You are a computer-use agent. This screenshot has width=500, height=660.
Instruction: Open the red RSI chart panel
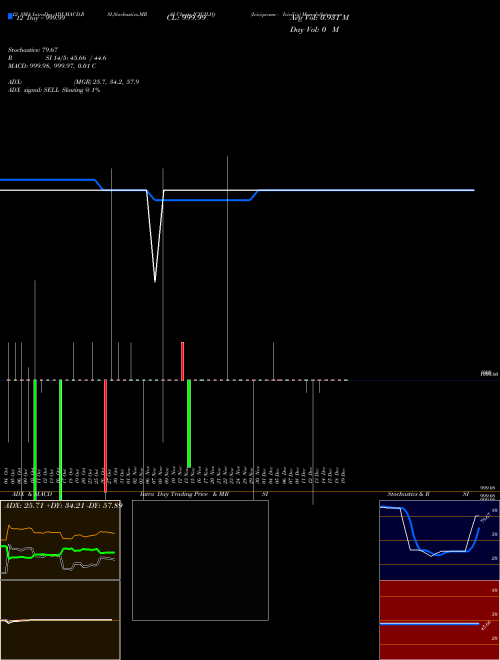coord(439,620)
